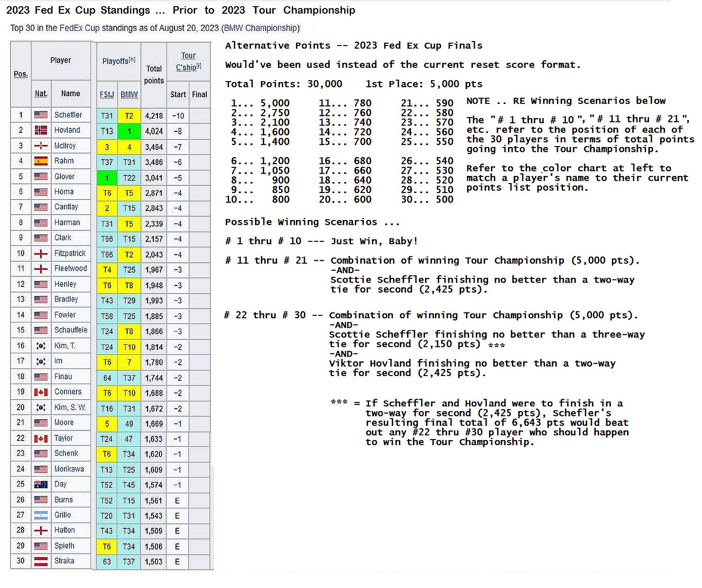This screenshot has height=588, width=702.
Task: Click the flag in Cantlay's row
Action: click(41, 207)
